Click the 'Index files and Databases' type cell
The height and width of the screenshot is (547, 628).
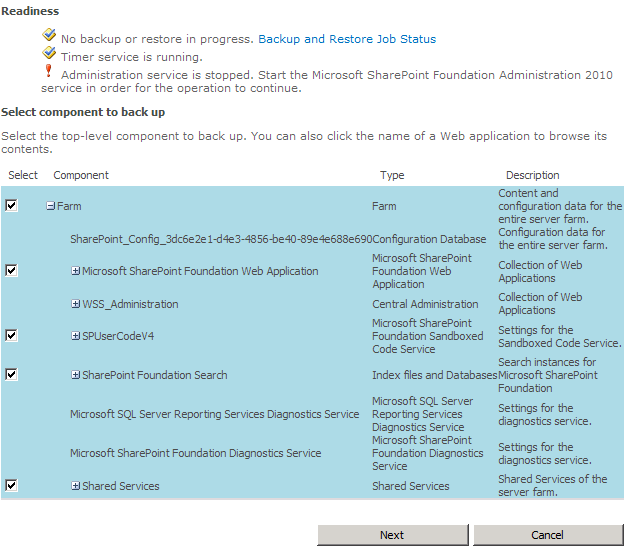[x=435, y=375]
